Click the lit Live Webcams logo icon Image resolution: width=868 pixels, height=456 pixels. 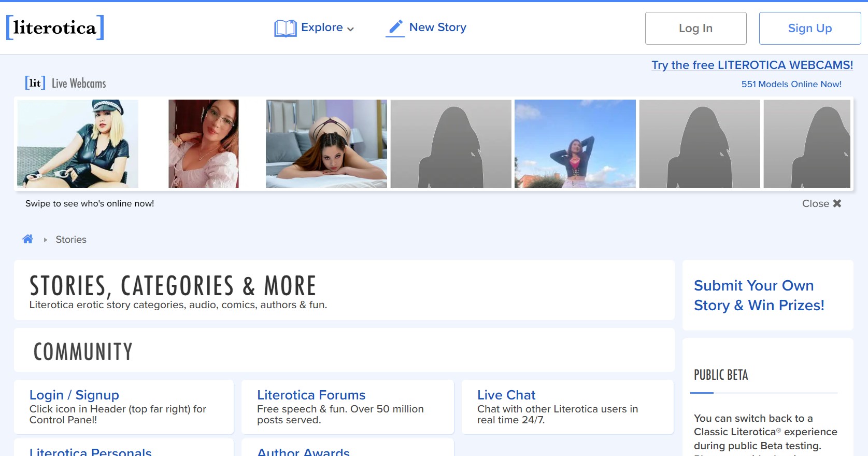point(35,83)
